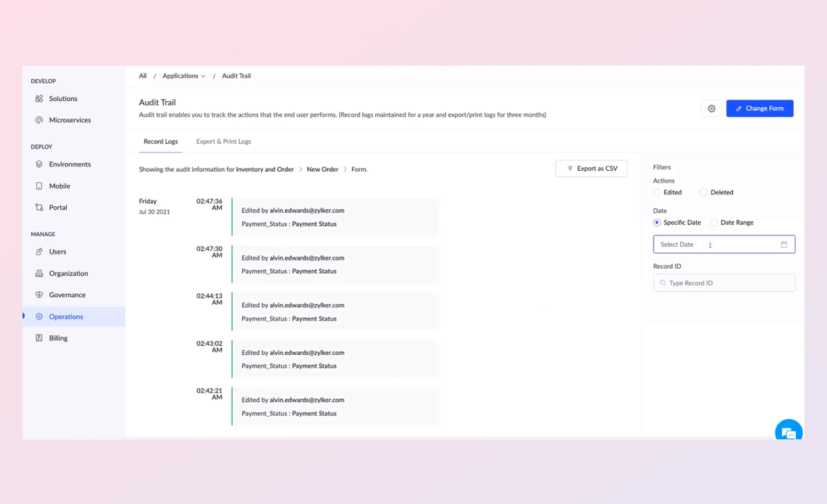Screen dimensions: 827x504
Task: Click the Export as CSV button
Action: pyautogui.click(x=591, y=169)
